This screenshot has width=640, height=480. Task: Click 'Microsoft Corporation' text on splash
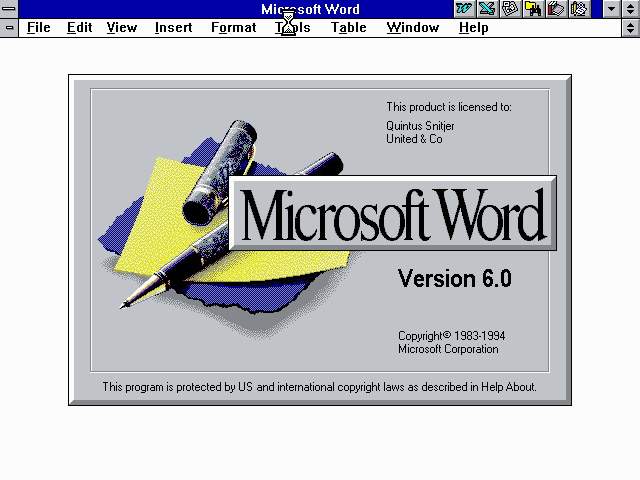coord(448,349)
